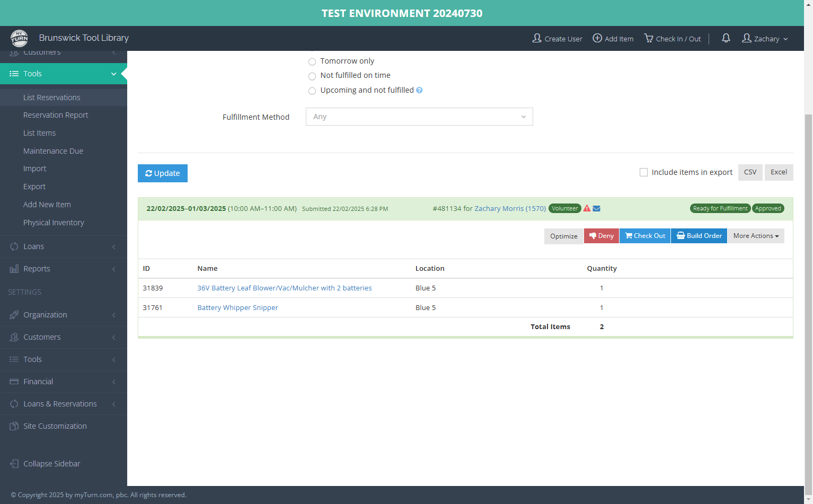Click the Site Customization document icon

14,426
